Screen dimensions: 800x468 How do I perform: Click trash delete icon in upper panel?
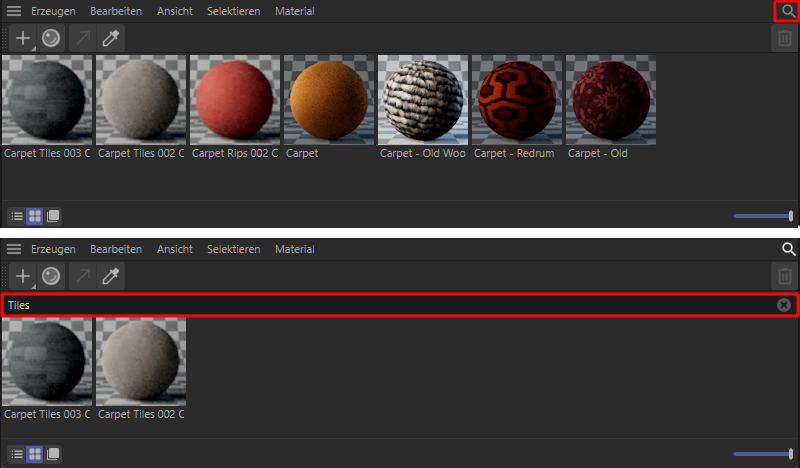click(x=785, y=38)
